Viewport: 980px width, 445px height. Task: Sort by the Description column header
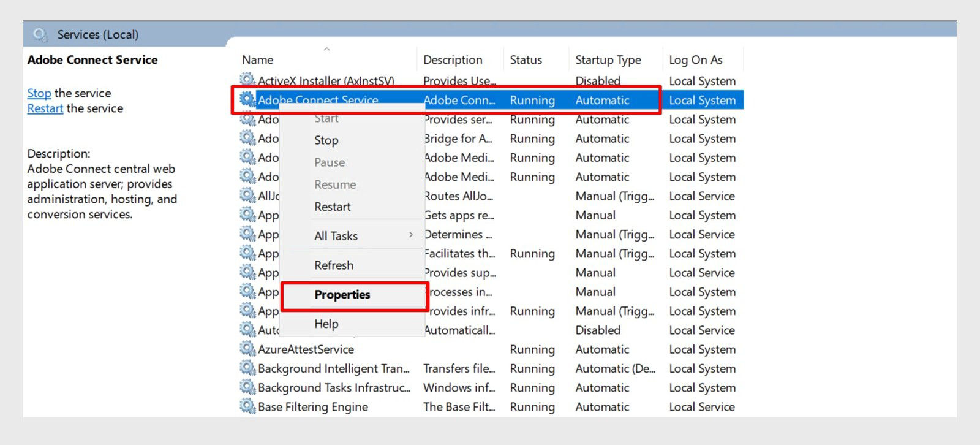(453, 60)
